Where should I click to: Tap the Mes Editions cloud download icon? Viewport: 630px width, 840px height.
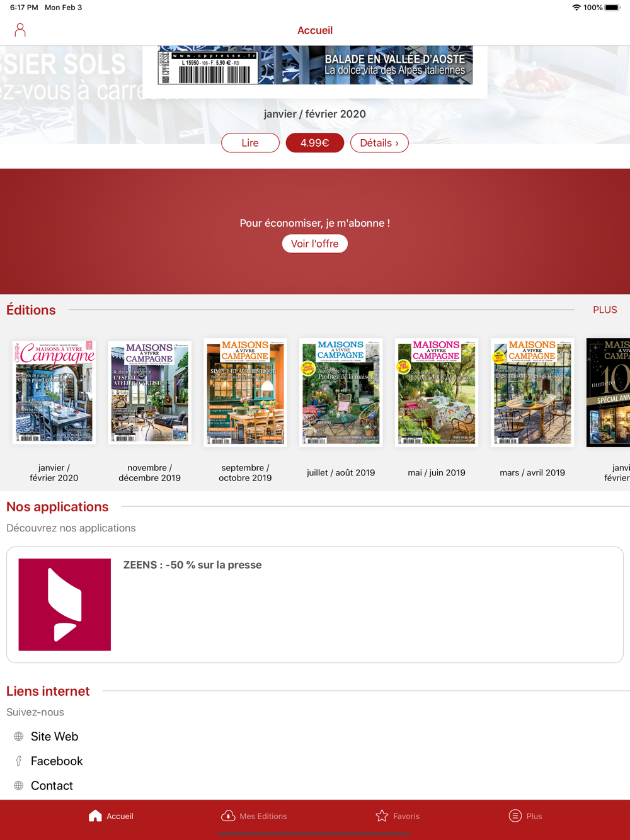point(228,816)
